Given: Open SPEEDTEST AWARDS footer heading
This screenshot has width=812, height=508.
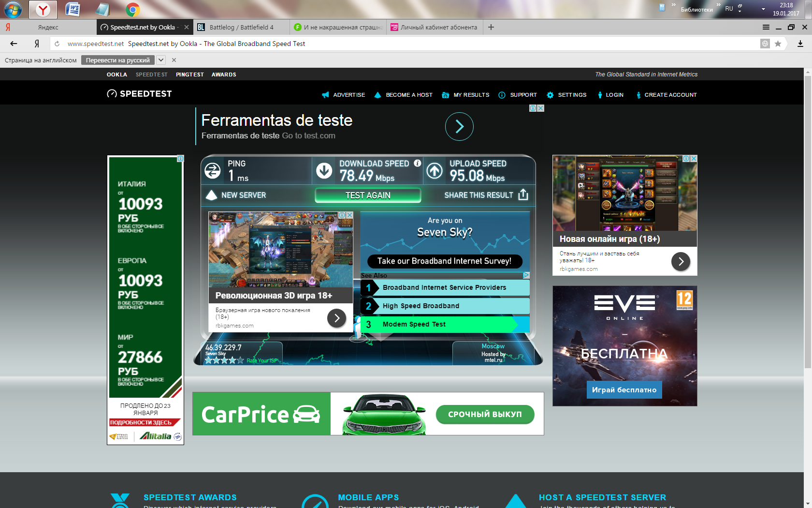Looking at the screenshot, I should 190,497.
